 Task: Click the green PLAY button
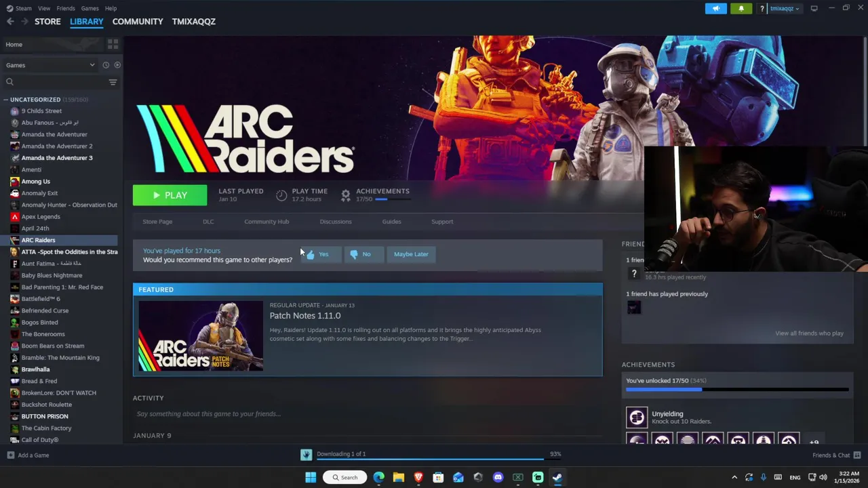(170, 195)
